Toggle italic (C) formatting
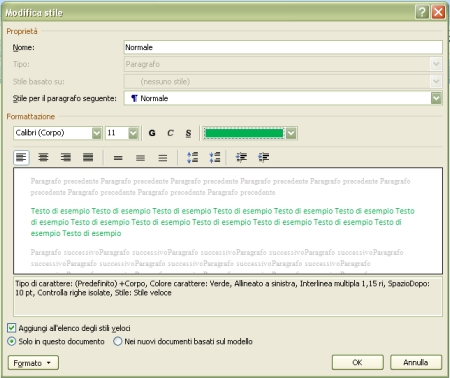 click(x=170, y=133)
